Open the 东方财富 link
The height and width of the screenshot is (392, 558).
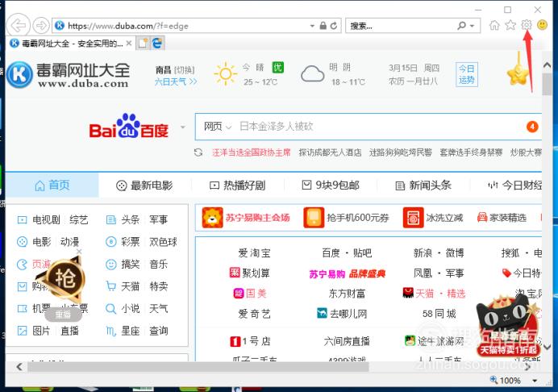tap(347, 294)
